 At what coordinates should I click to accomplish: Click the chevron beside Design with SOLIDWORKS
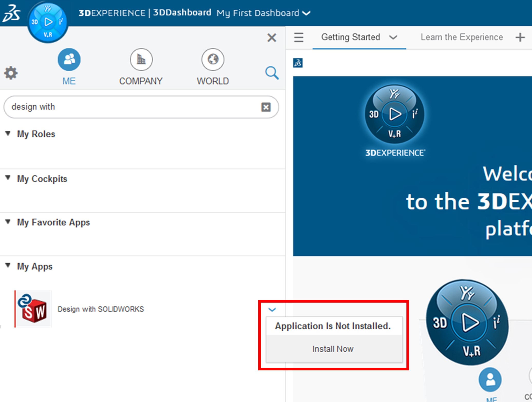272,310
